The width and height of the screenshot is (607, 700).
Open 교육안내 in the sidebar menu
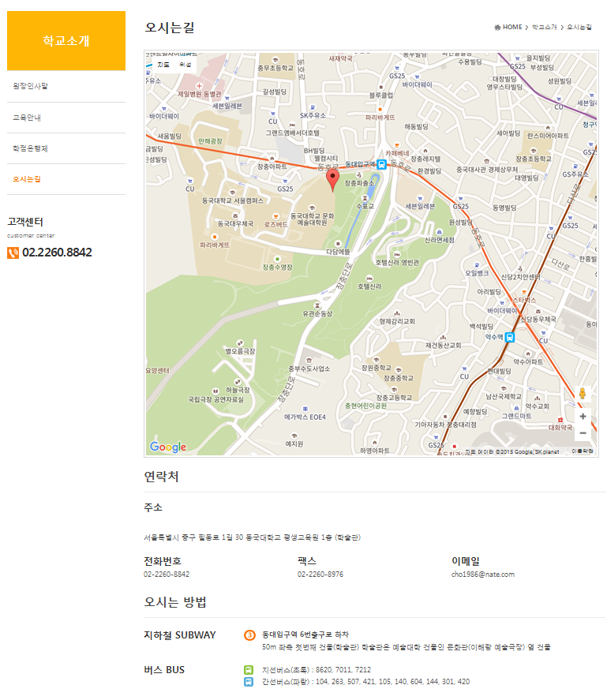coord(27,118)
